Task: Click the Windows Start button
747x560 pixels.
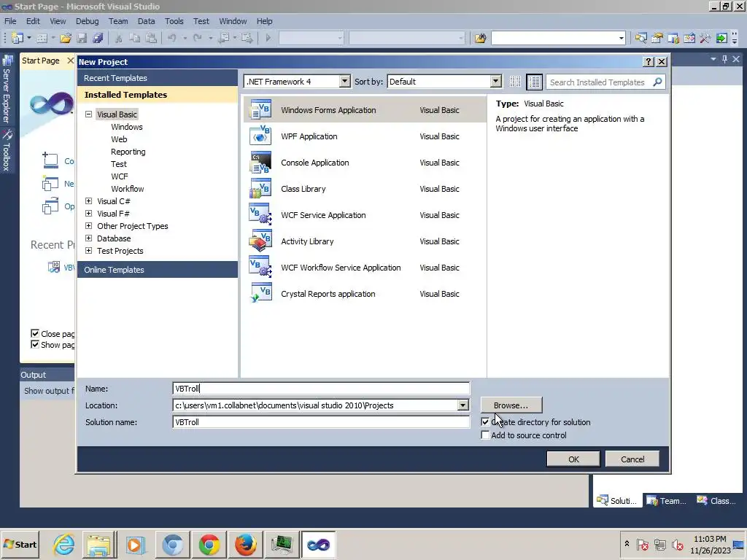Action: (20, 544)
